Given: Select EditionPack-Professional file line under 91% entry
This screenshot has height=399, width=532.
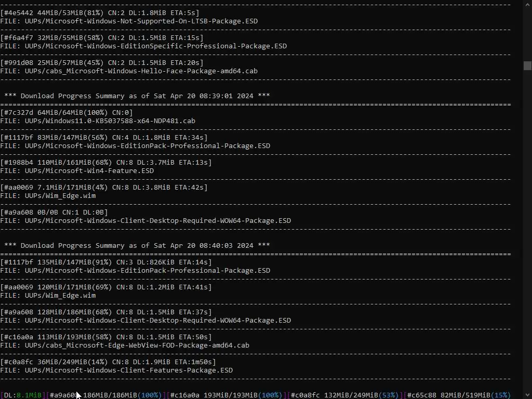Looking at the screenshot, I should pos(135,271).
